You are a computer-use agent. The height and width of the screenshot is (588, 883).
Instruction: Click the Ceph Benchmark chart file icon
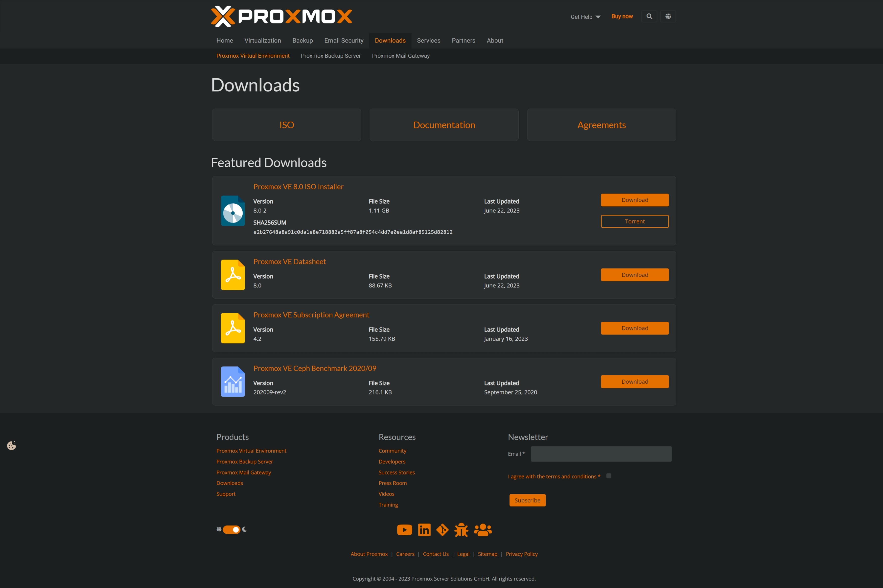pos(233,382)
